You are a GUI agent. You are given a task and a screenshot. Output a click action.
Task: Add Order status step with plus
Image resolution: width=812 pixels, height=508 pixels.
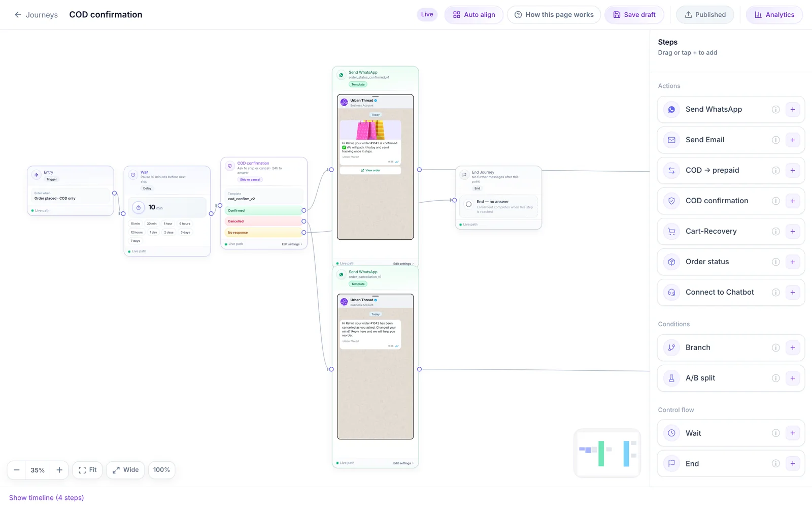click(793, 262)
